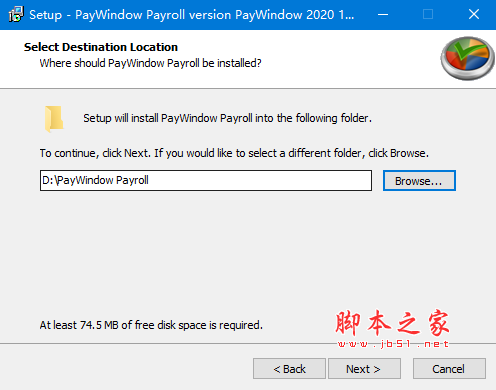496x390 pixels.
Task: Click the Setup installer icon in title bar
Action: click(x=15, y=14)
